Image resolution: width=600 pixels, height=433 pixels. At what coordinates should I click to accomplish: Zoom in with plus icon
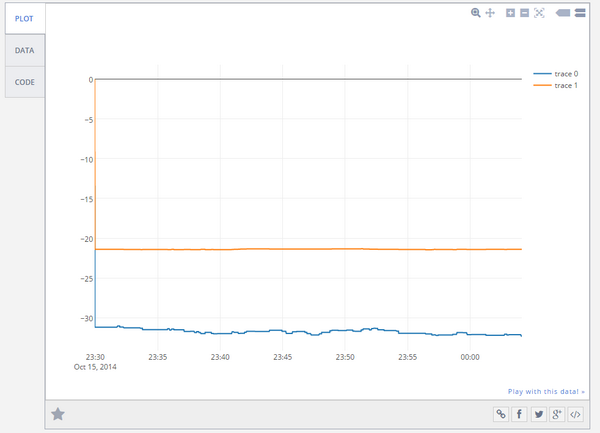click(510, 13)
